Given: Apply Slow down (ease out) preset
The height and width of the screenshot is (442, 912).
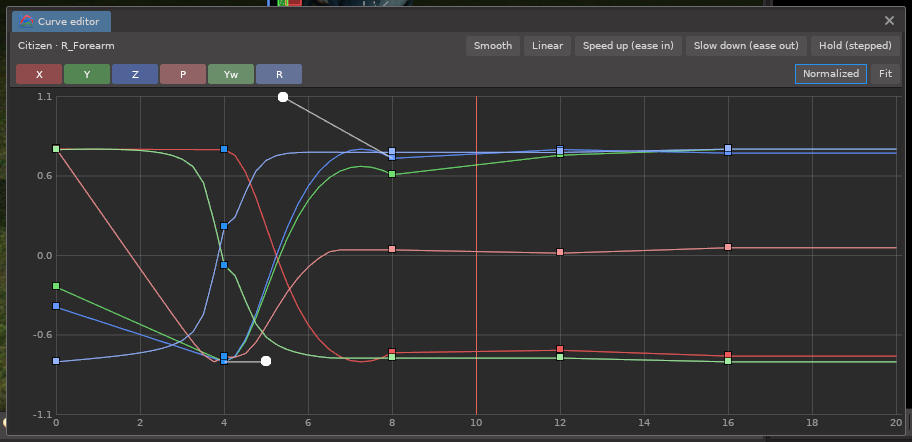Looking at the screenshot, I should click(746, 46).
